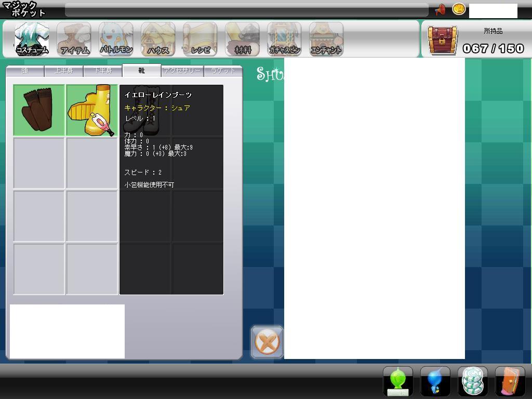Select the バトルモン category icon
This screenshot has width=532, height=399.
pos(116,39)
